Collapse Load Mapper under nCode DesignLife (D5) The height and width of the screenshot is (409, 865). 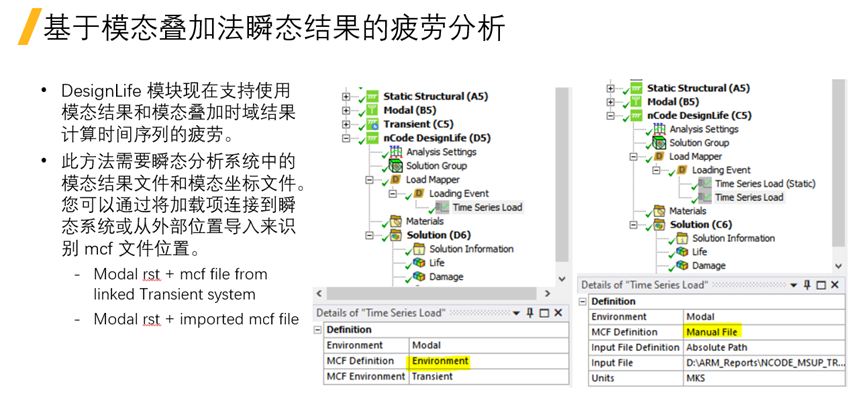coord(370,180)
